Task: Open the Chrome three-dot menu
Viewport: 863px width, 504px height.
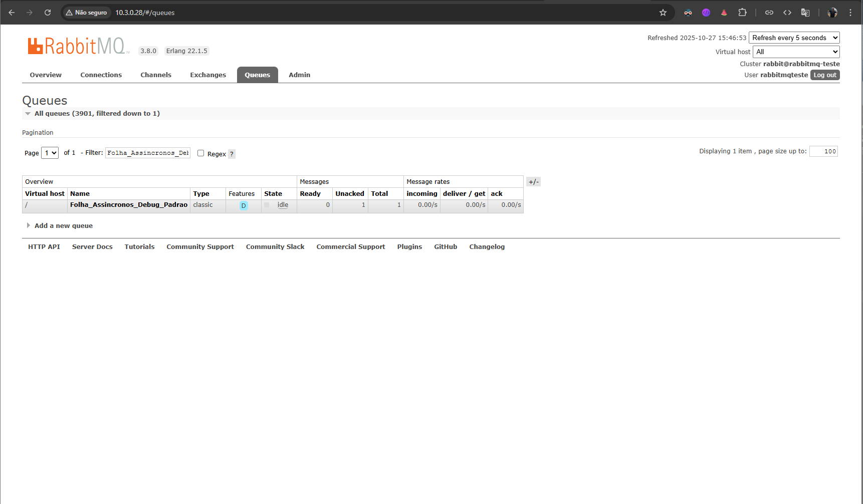Action: click(850, 13)
